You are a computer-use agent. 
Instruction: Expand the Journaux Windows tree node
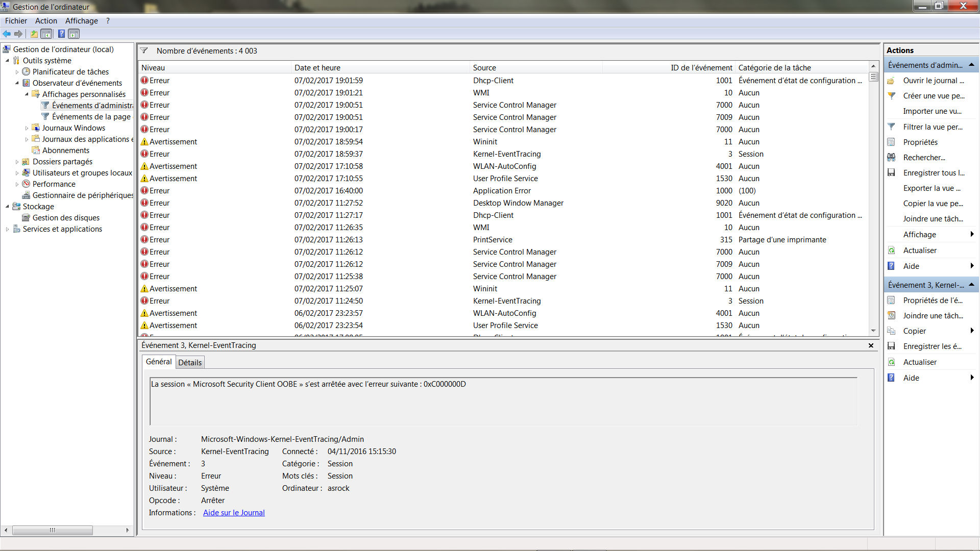(27, 128)
